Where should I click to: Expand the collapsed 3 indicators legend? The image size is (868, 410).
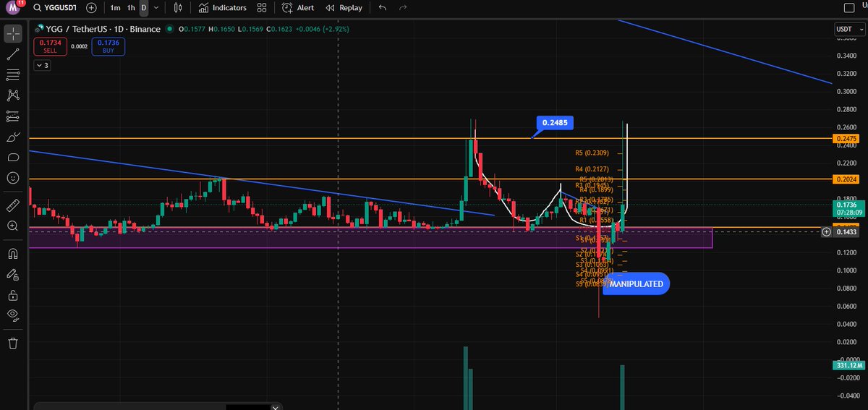43,65
